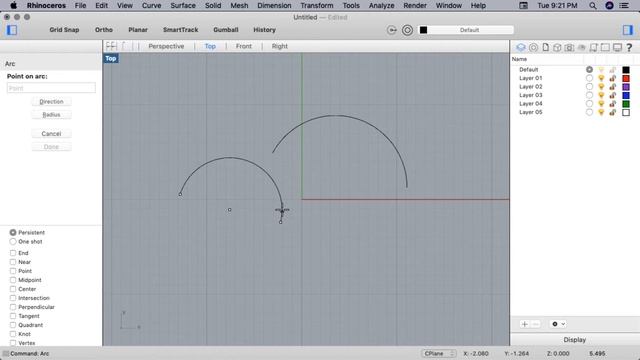The image size is (640, 360).
Task: Switch to the Perspective viewport tab
Action: tap(166, 46)
